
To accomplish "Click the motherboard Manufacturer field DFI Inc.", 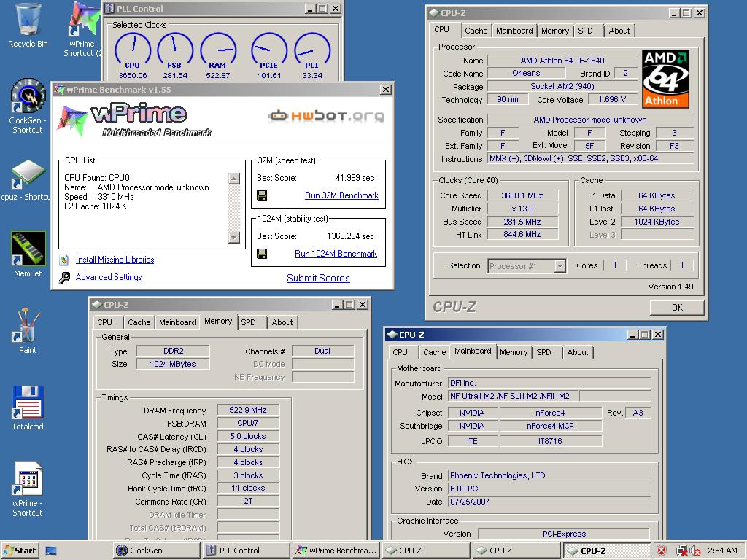I will coord(550,383).
